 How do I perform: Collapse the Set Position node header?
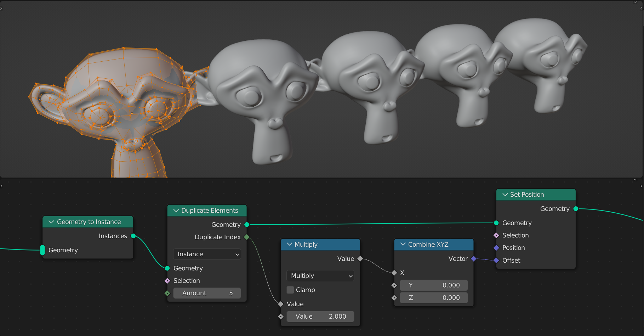click(x=505, y=194)
